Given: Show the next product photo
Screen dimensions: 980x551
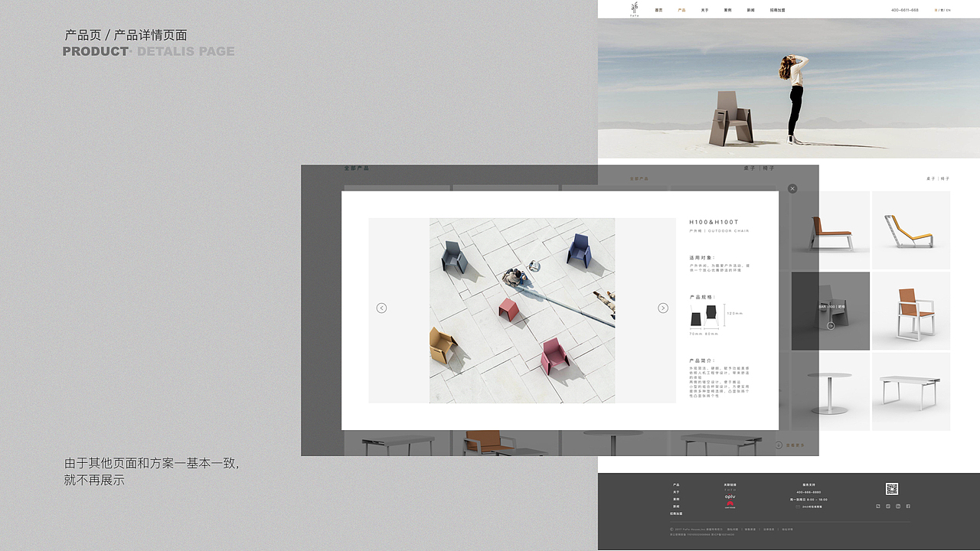Looking at the screenshot, I should [663, 308].
